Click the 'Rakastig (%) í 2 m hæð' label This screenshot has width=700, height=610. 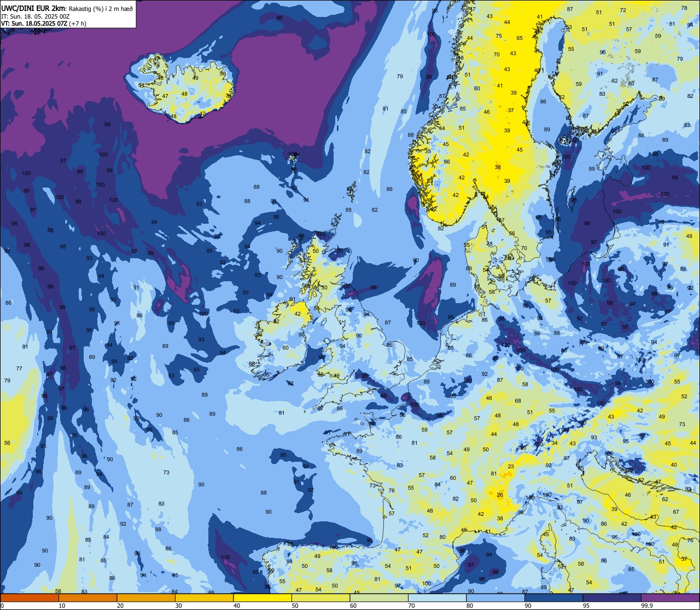(x=101, y=8)
